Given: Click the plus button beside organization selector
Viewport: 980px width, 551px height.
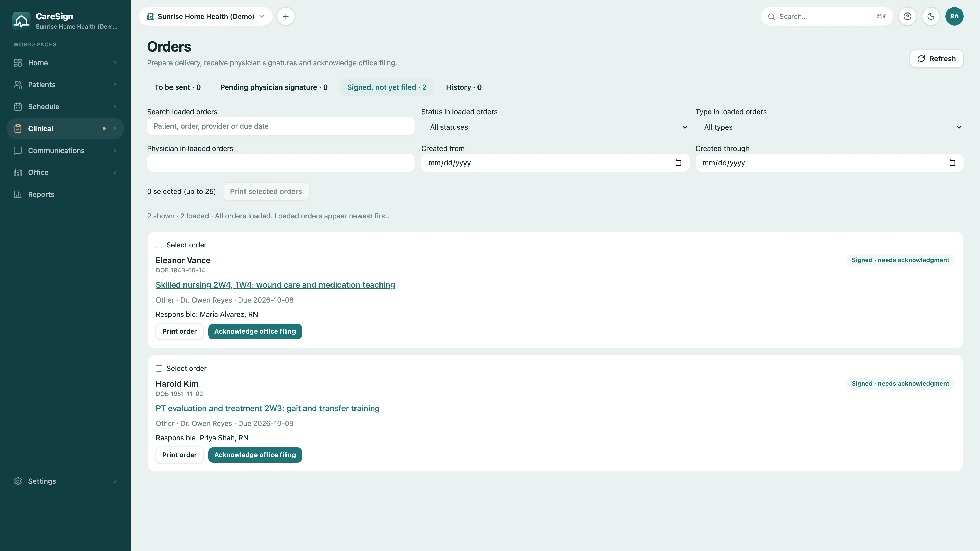Looking at the screenshot, I should pos(286,16).
